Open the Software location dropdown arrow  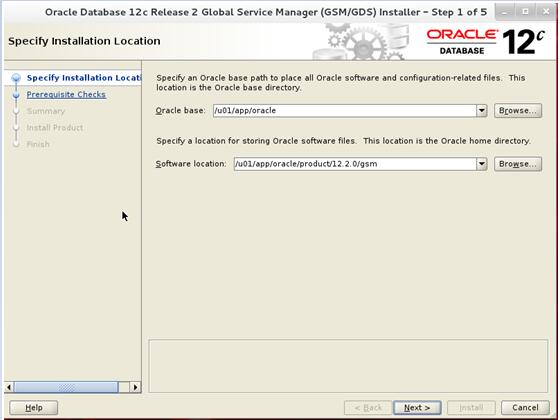coord(481,164)
